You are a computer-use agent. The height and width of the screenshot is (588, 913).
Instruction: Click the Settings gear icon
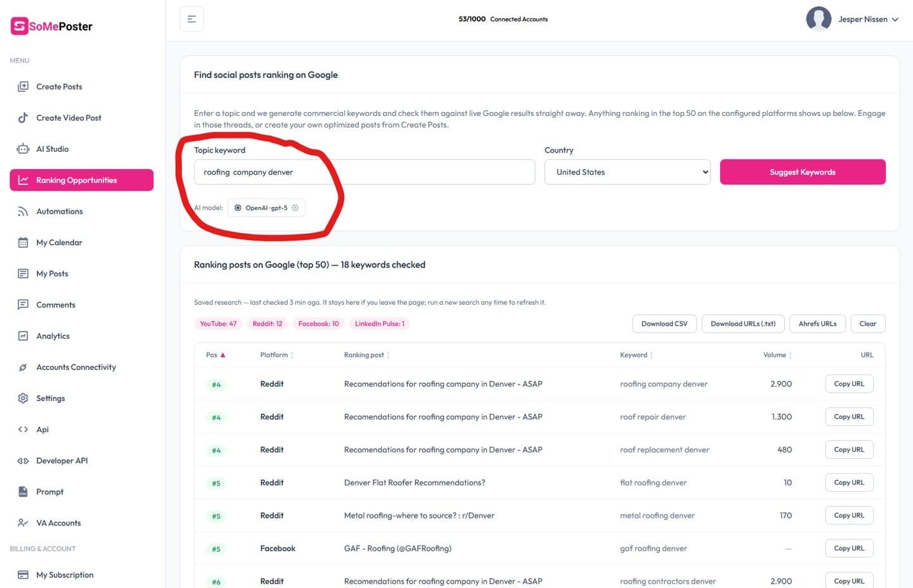(23, 399)
